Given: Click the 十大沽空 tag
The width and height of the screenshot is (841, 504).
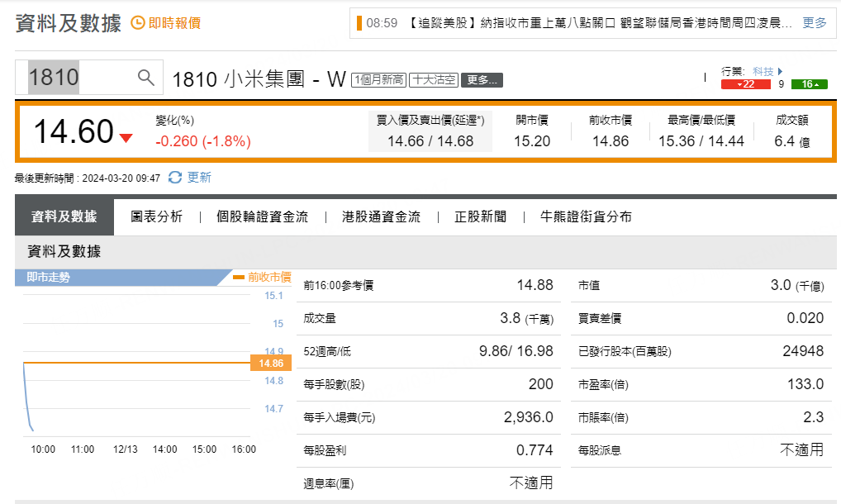Looking at the screenshot, I should pyautogui.click(x=434, y=80).
